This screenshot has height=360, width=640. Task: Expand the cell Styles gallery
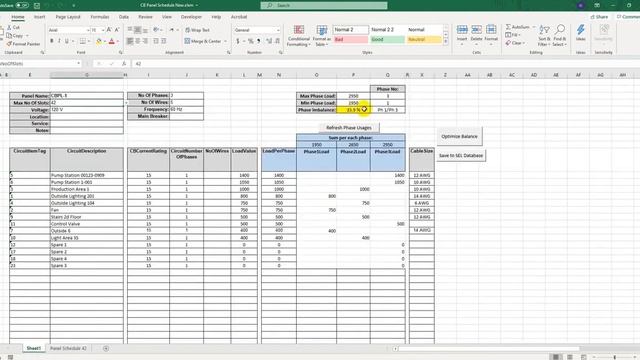[446, 42]
